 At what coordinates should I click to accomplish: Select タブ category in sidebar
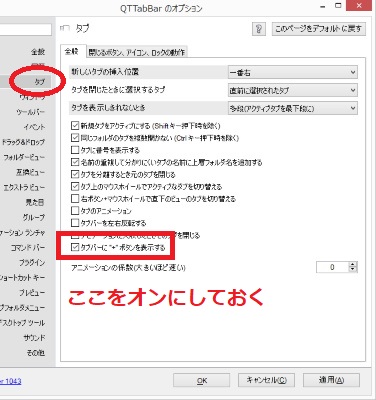coord(40,82)
